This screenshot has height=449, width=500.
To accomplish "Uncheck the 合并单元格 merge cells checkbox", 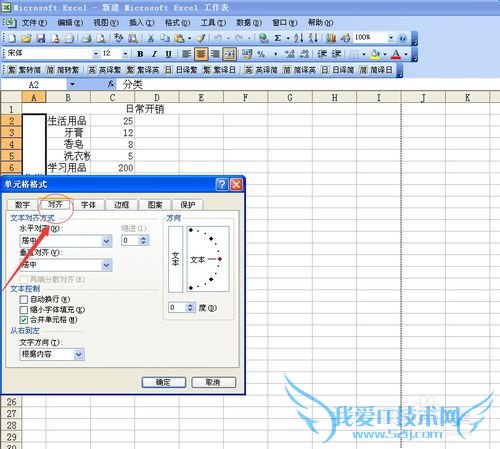I will tap(24, 320).
